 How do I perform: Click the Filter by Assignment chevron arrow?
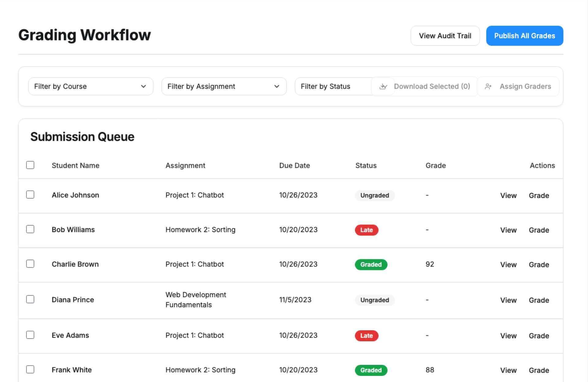click(x=277, y=87)
